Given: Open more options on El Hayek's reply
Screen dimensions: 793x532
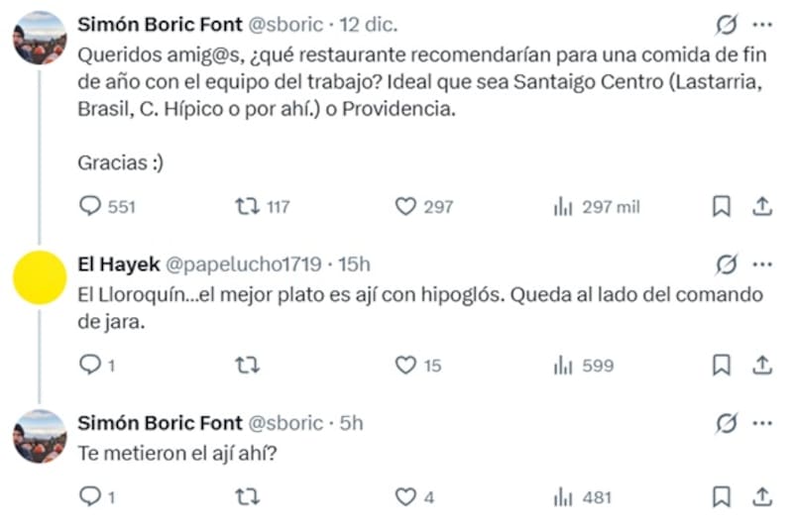Looking at the screenshot, I should pos(762,264).
